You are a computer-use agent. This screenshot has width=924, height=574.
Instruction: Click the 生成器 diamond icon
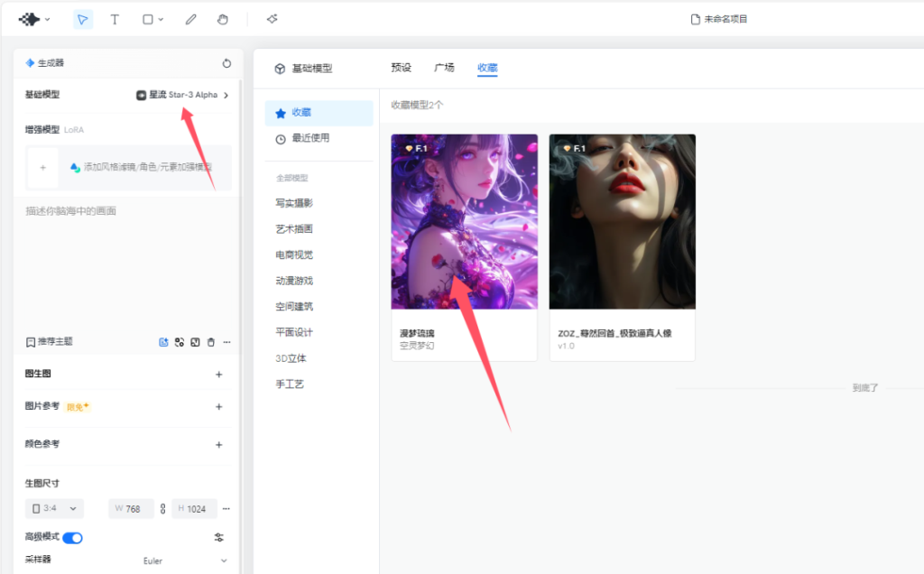pyautogui.click(x=30, y=63)
